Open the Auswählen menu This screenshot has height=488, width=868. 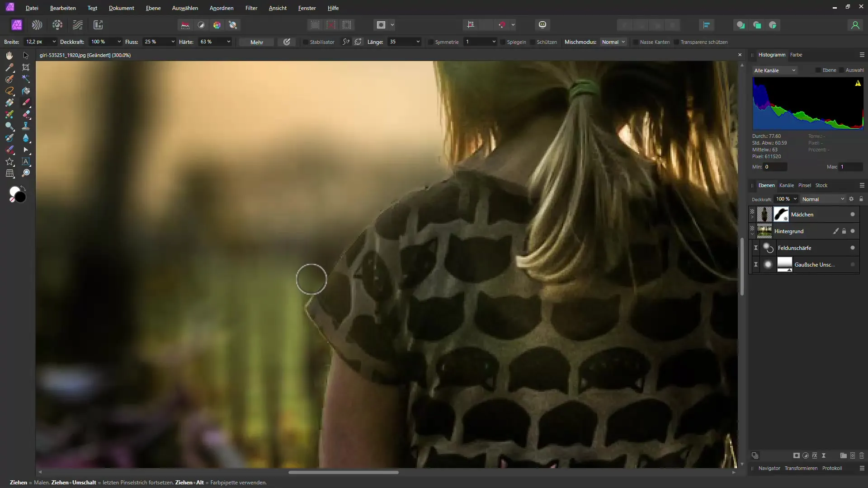[185, 8]
